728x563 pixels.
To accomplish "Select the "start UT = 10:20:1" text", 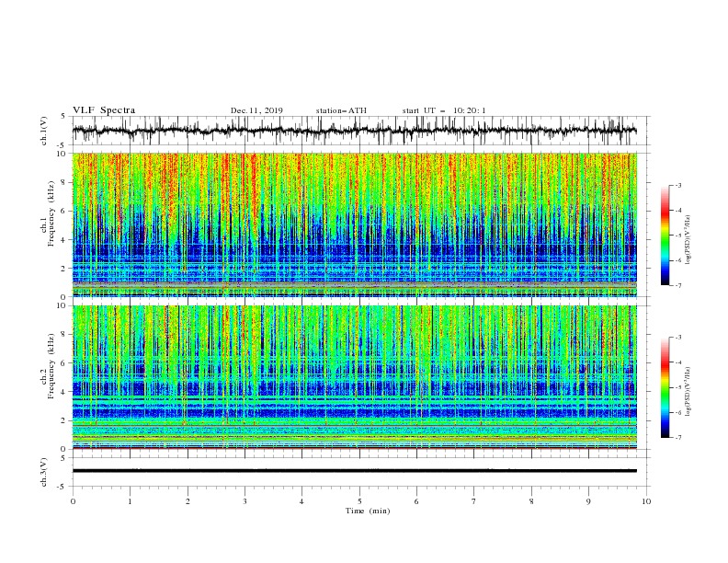I will pos(444,110).
